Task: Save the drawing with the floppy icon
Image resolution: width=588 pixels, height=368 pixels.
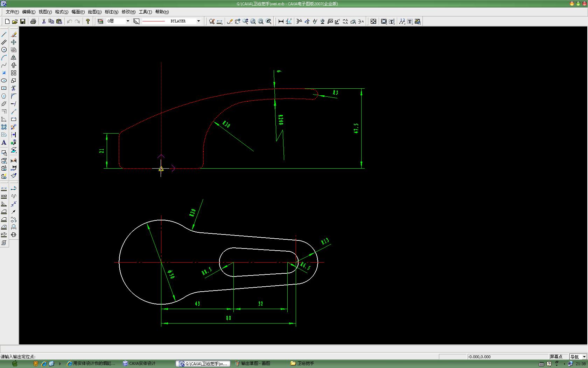Action: [23, 21]
